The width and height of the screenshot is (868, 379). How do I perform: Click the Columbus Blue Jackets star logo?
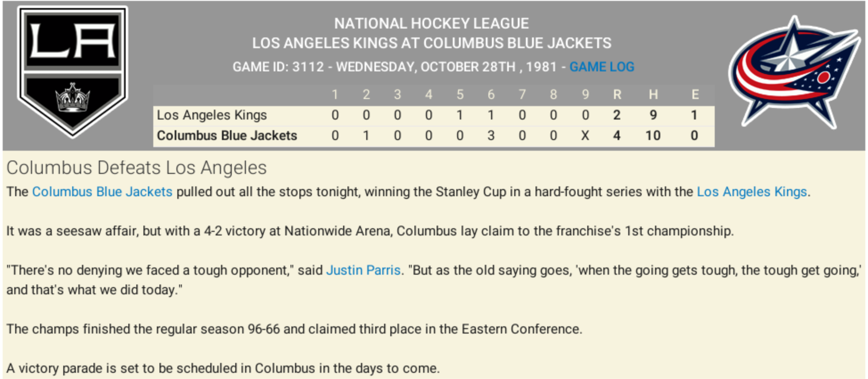pos(794,71)
